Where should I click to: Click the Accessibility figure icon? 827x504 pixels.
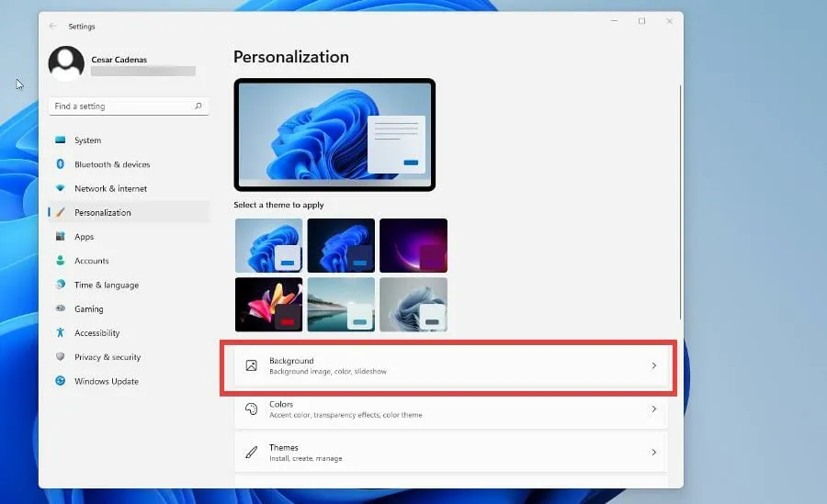(61, 333)
